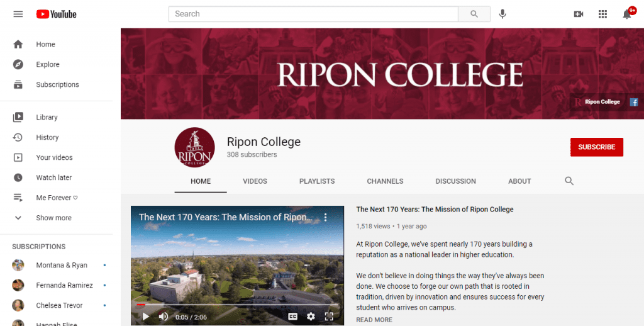
Task: Expand description with Read More
Action: (x=374, y=320)
